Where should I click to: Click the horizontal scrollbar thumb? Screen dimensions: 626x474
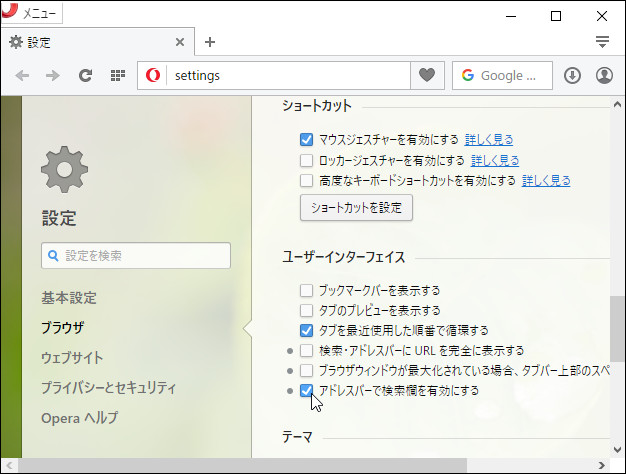point(242,466)
